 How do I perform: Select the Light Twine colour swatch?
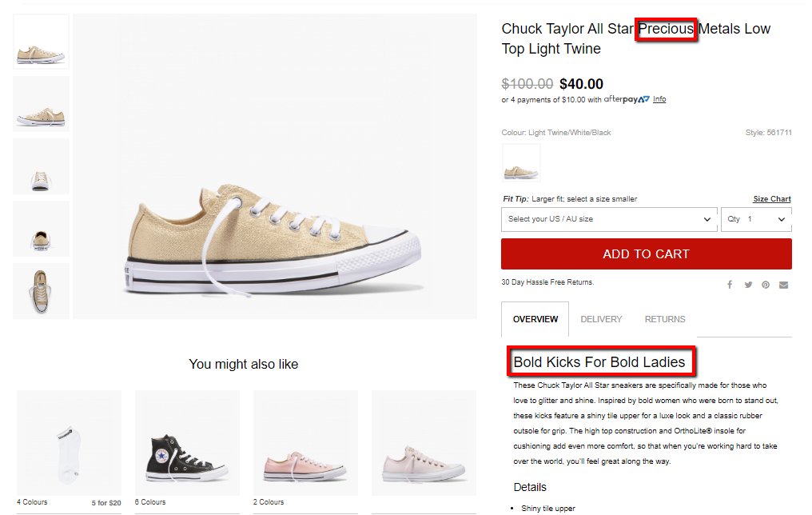coord(521,162)
